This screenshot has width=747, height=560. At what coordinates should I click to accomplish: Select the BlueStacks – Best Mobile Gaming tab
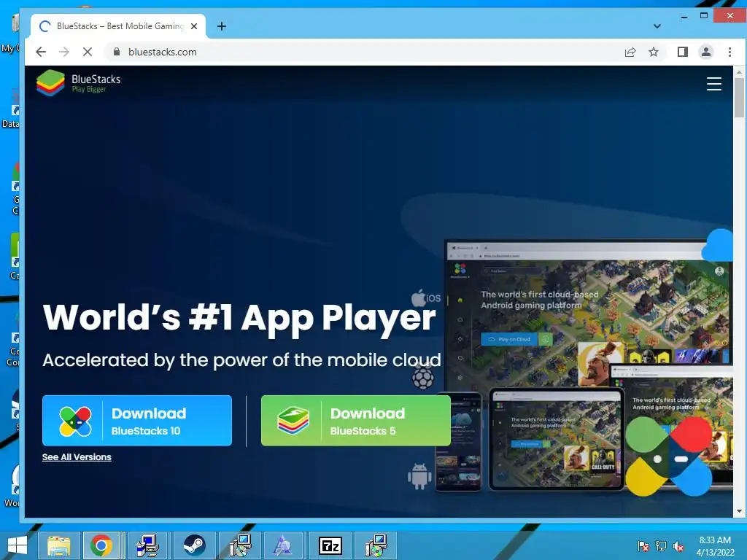[x=119, y=26]
